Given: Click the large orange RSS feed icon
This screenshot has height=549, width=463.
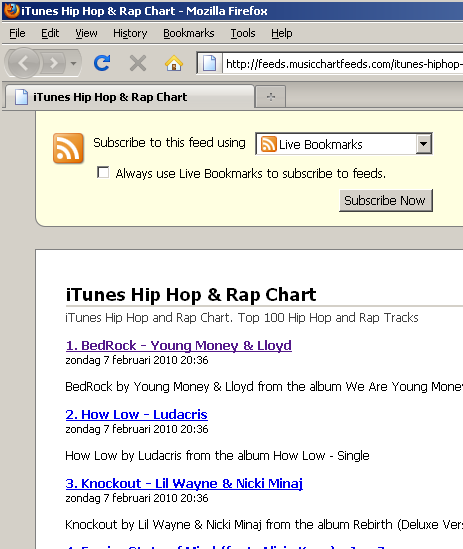Looking at the screenshot, I should pyautogui.click(x=68, y=148).
